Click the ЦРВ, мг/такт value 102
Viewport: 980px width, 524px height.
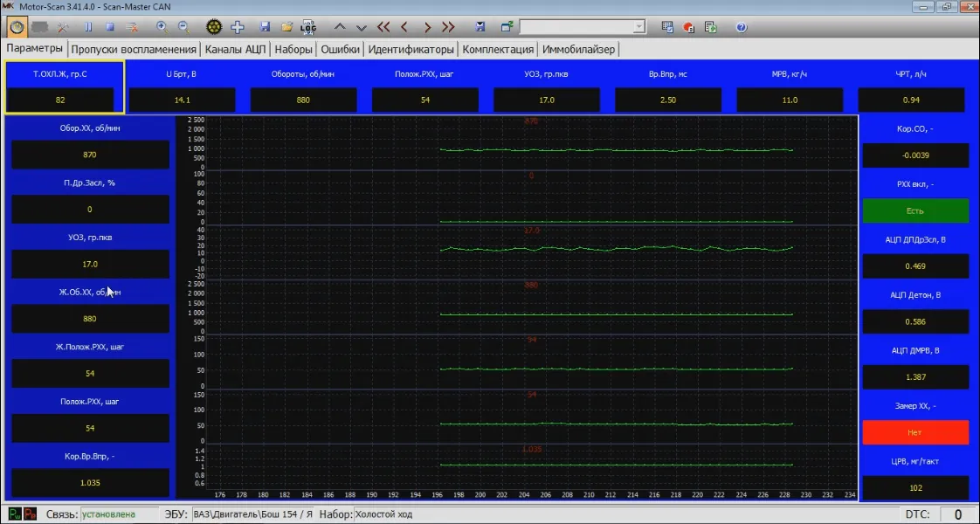pyautogui.click(x=915, y=488)
